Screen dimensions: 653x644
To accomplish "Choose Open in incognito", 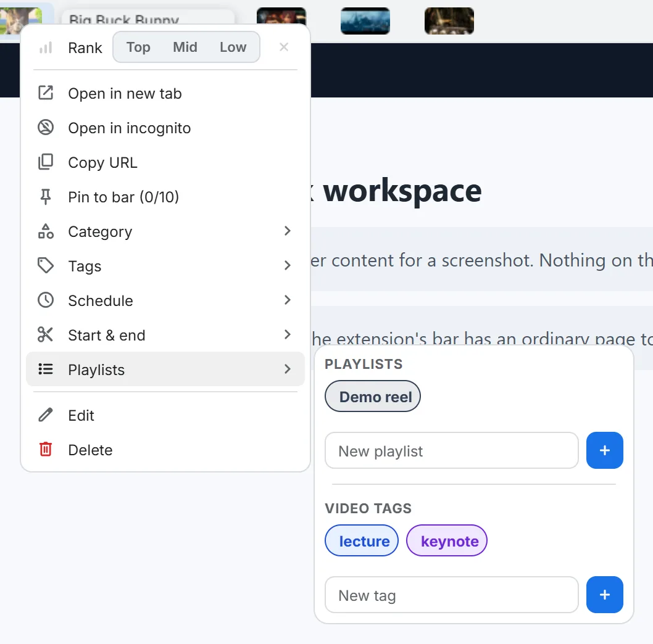I will 165,128.
